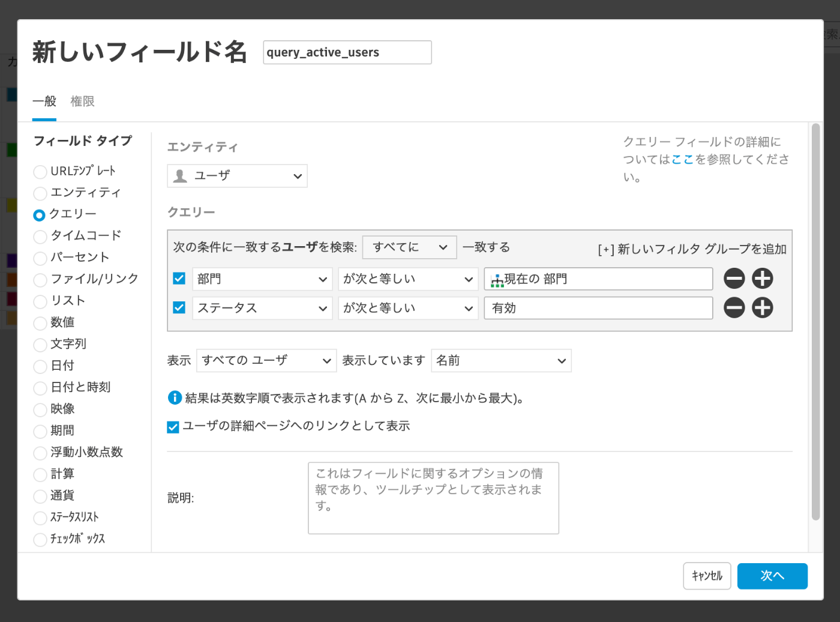Pick the リスト field type
This screenshot has width=840, height=622.
(40, 301)
